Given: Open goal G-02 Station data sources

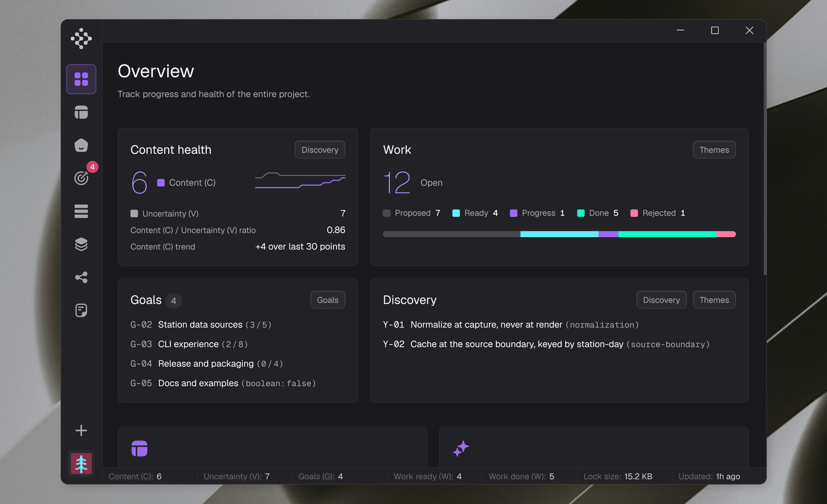Looking at the screenshot, I should pos(201,324).
